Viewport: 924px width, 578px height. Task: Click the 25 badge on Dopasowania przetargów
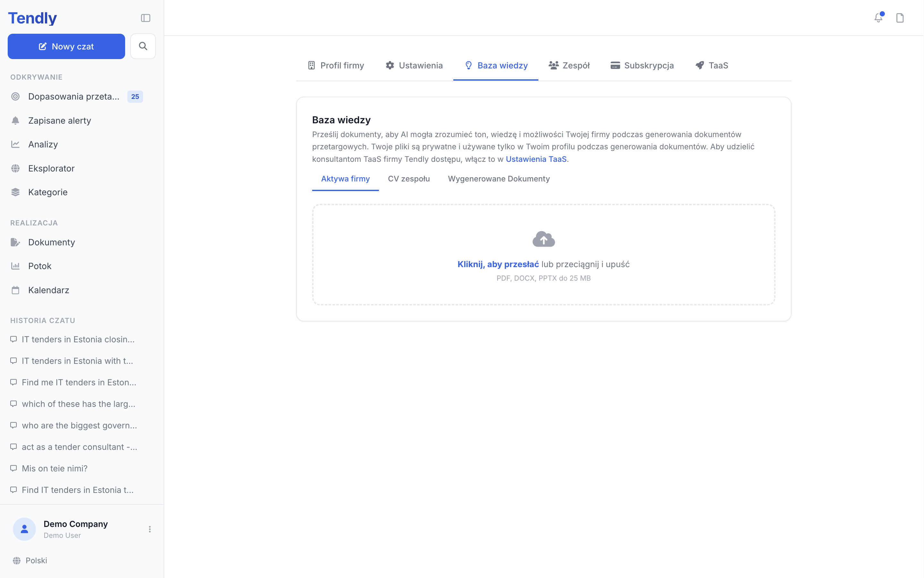[x=135, y=96]
